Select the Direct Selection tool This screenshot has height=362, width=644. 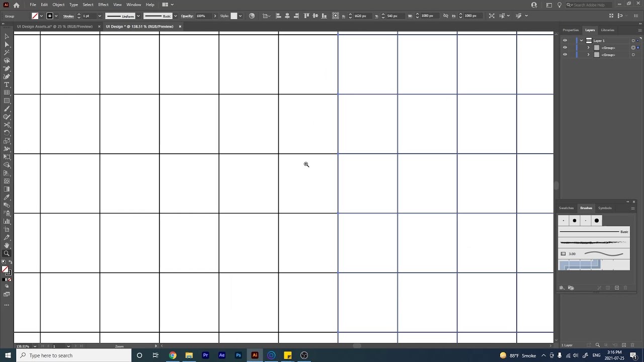coord(7,44)
